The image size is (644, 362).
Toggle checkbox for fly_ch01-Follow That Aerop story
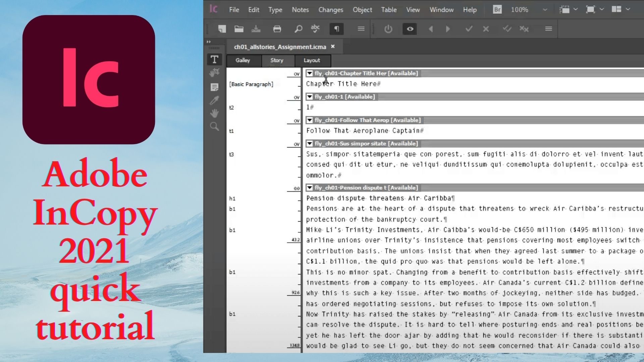pyautogui.click(x=309, y=120)
